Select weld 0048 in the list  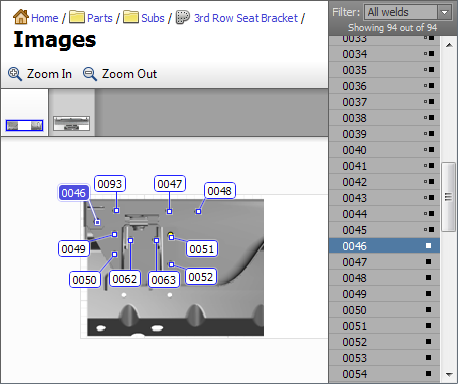point(384,278)
